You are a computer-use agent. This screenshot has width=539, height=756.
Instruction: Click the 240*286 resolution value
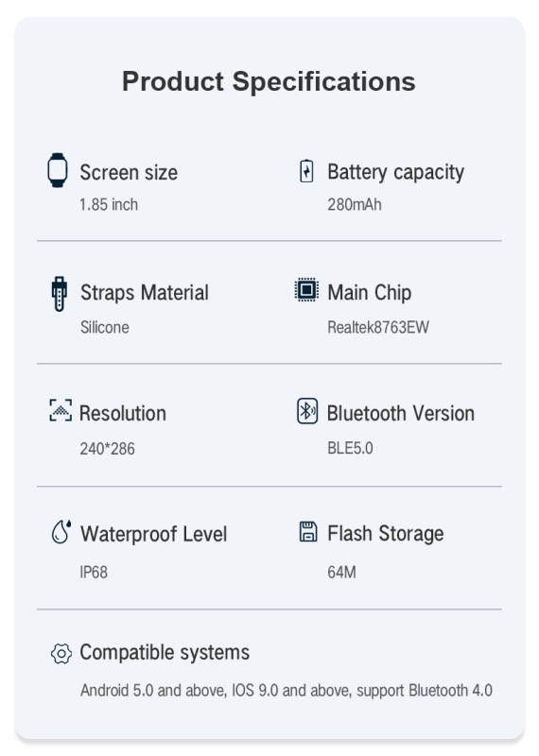pos(107,449)
